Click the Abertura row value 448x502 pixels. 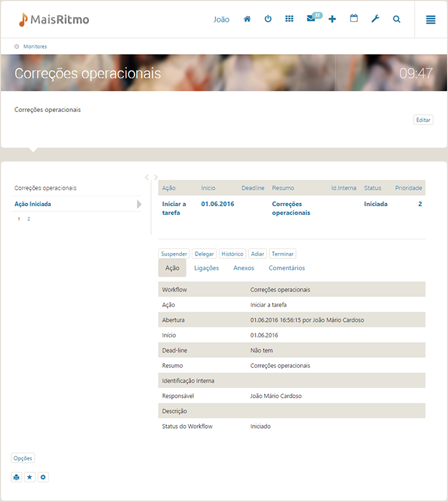[x=307, y=320]
